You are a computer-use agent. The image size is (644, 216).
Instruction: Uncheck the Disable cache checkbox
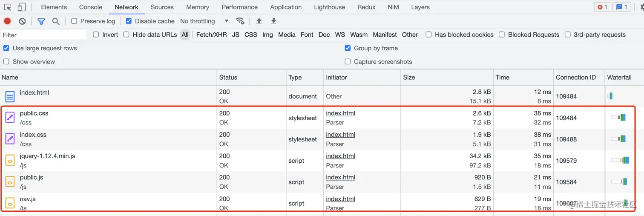point(129,21)
